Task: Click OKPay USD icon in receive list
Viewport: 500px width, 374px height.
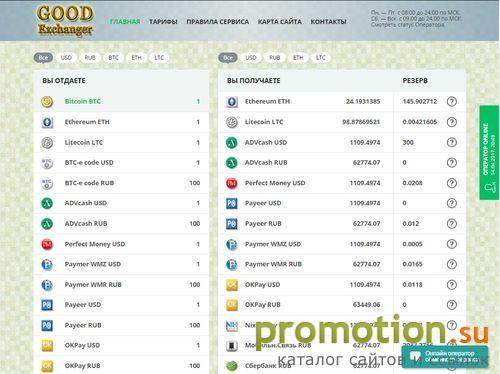Action: pos(232,285)
